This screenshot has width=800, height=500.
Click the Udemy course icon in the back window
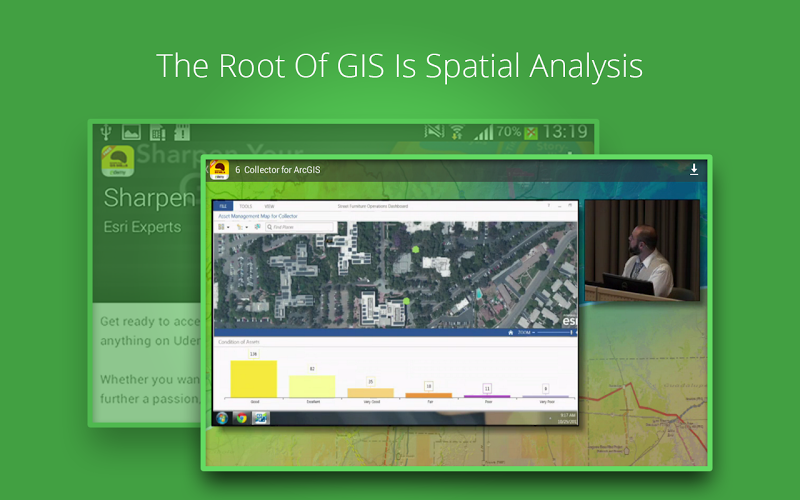118,161
